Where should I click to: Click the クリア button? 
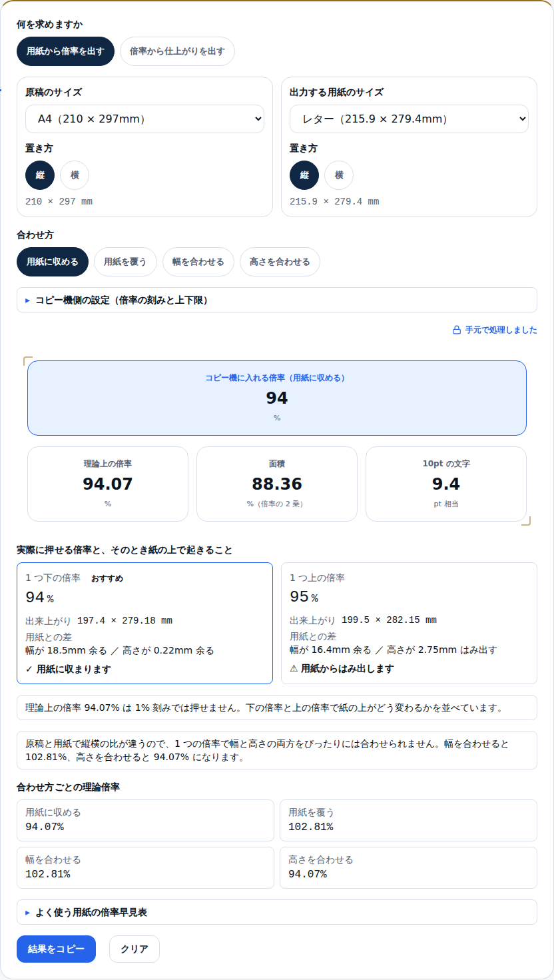[x=135, y=949]
